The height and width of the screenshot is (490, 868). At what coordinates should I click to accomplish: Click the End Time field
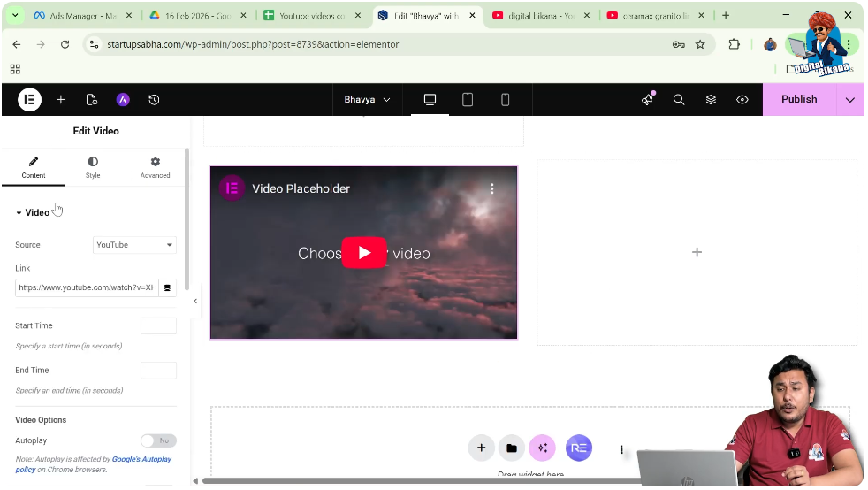pyautogui.click(x=158, y=371)
